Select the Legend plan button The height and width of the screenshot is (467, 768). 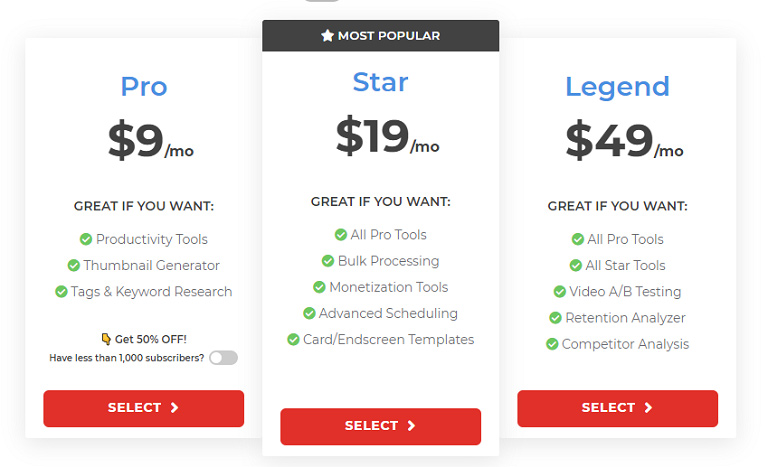[618, 408]
